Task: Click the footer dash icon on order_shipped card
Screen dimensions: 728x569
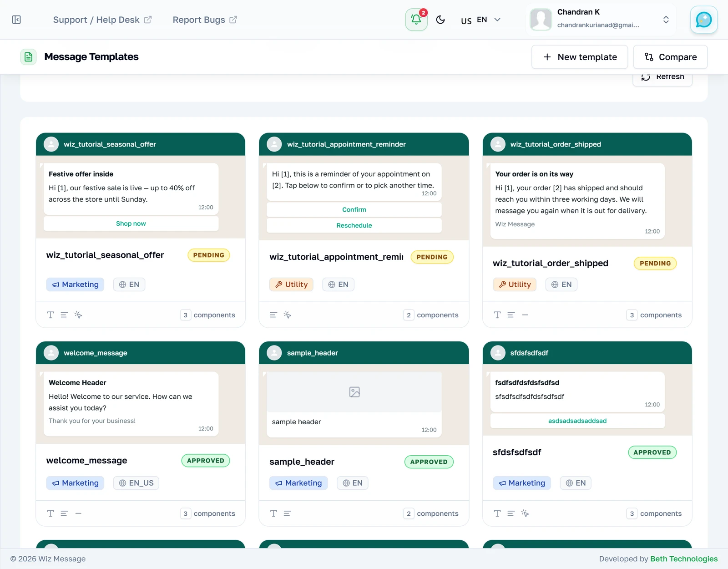Action: [525, 315]
